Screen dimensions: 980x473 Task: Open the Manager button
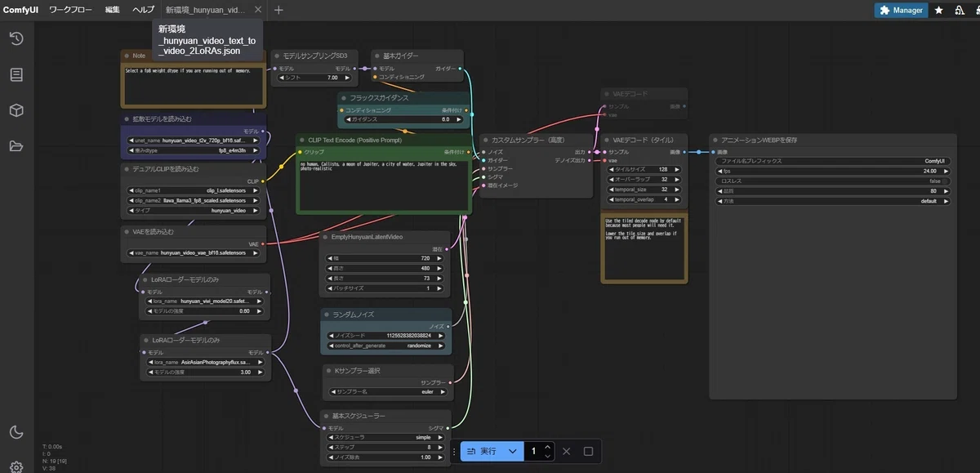click(901, 10)
